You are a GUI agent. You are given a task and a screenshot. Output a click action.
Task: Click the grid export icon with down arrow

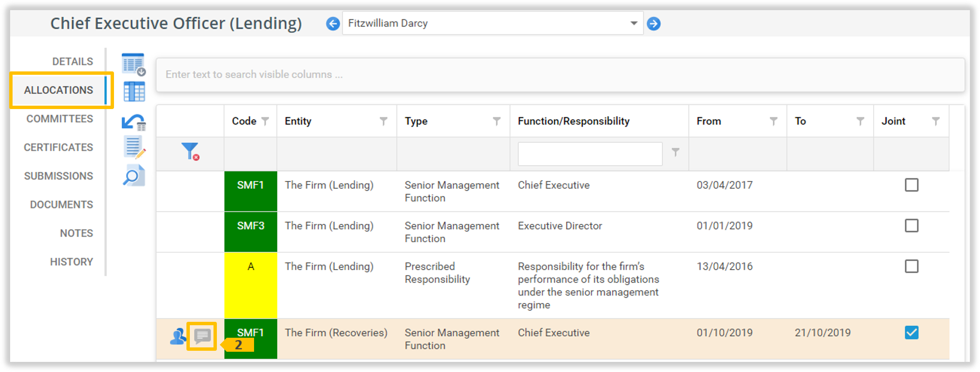tap(133, 64)
